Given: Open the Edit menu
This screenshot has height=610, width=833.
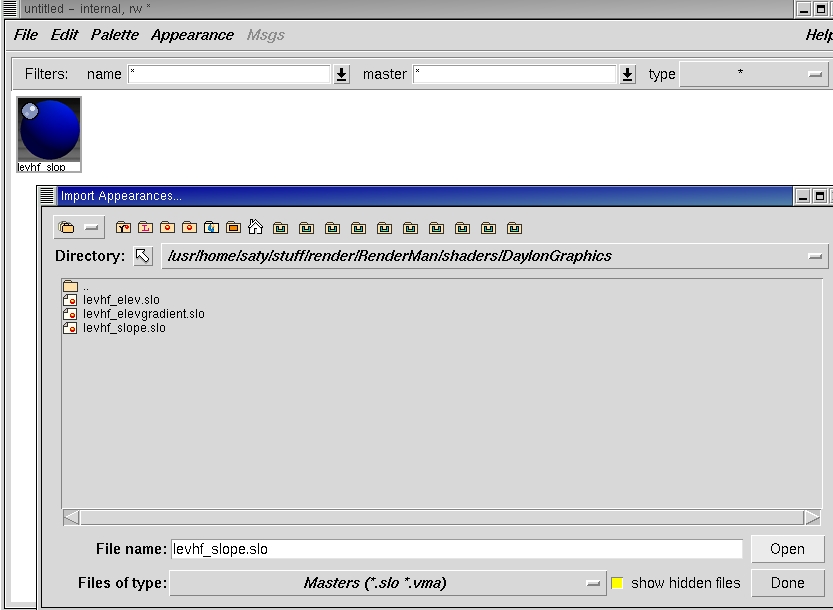Looking at the screenshot, I should 64,35.
